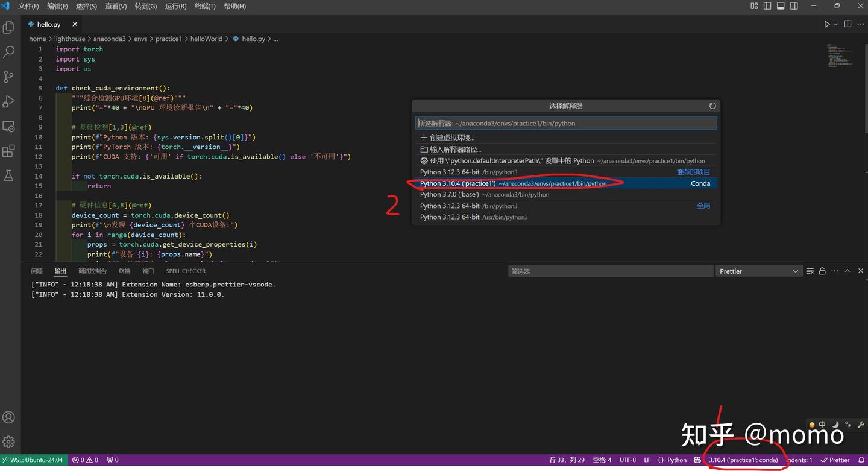The image size is (868, 471).
Task: Open Remote Explorer in Activity Bar
Action: point(9,126)
